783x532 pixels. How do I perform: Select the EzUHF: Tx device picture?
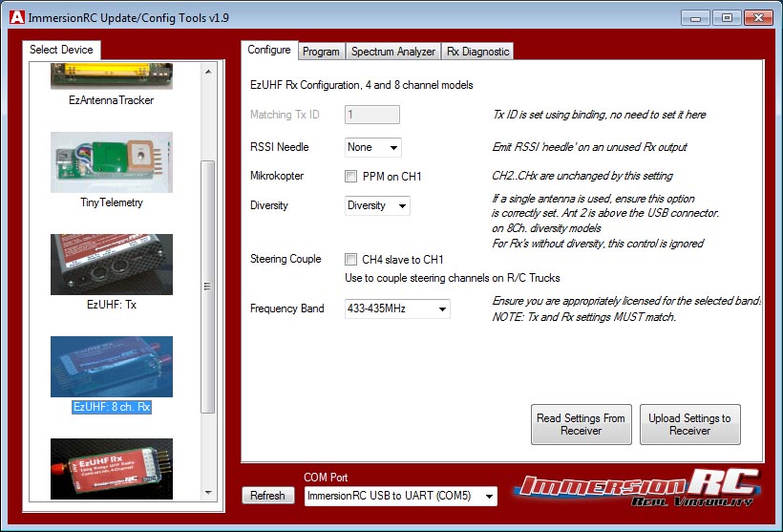112,265
